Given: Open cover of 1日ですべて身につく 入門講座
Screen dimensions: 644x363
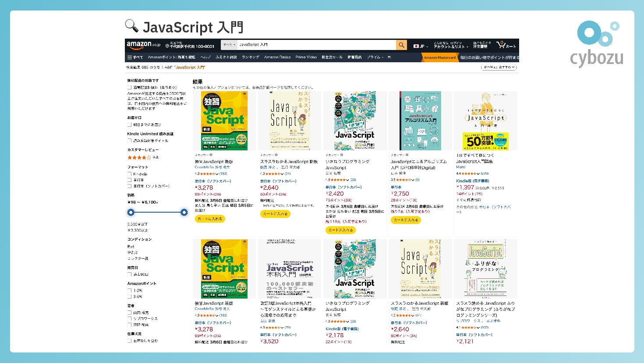Looking at the screenshot, I should [x=486, y=121].
